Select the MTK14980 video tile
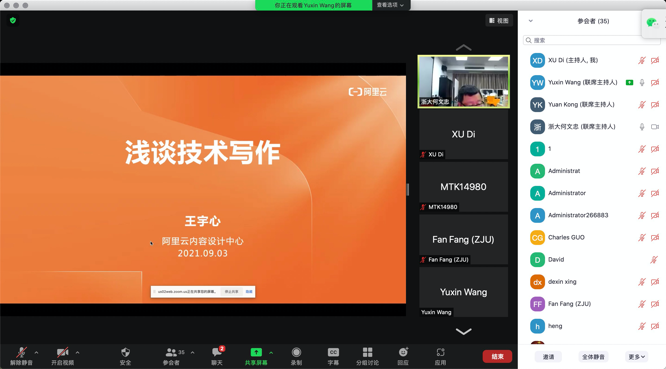The height and width of the screenshot is (369, 666). pyautogui.click(x=463, y=187)
